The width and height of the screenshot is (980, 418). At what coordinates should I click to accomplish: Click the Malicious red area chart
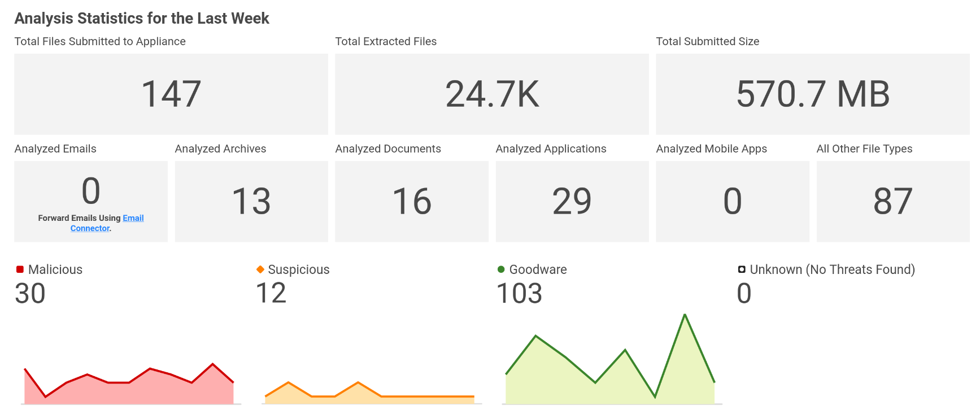pyautogui.click(x=129, y=390)
